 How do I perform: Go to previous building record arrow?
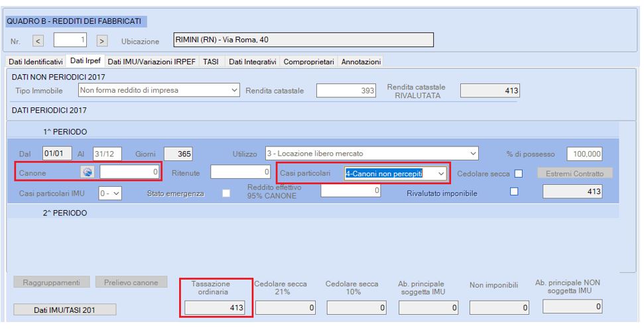(38, 40)
